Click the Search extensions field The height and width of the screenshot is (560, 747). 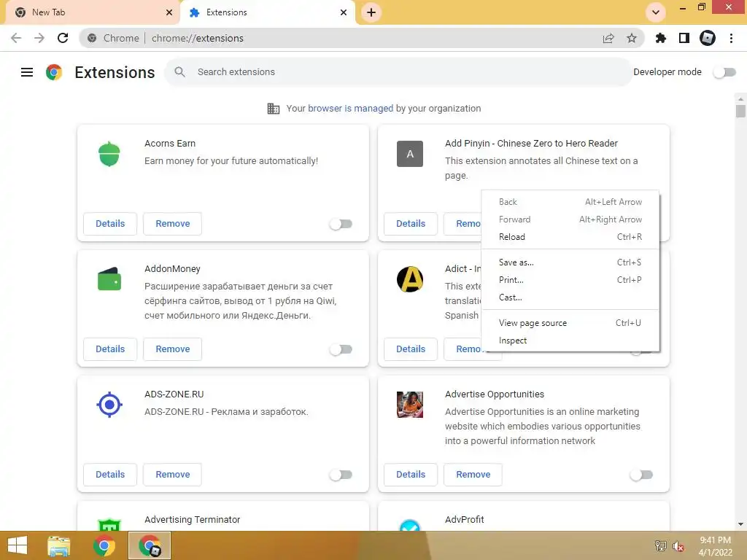pyautogui.click(x=398, y=72)
